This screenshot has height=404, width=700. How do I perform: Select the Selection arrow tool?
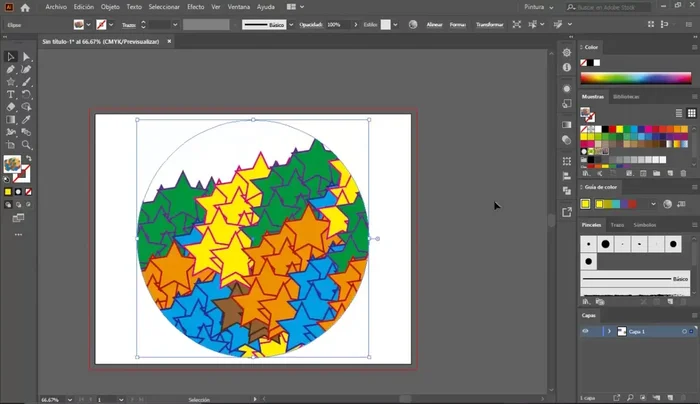tap(11, 57)
